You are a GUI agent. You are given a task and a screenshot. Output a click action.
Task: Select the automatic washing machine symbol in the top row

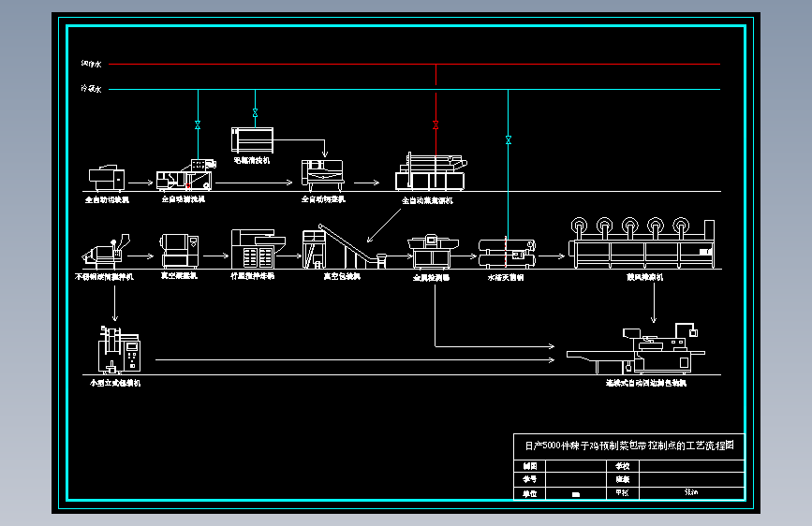186,175
